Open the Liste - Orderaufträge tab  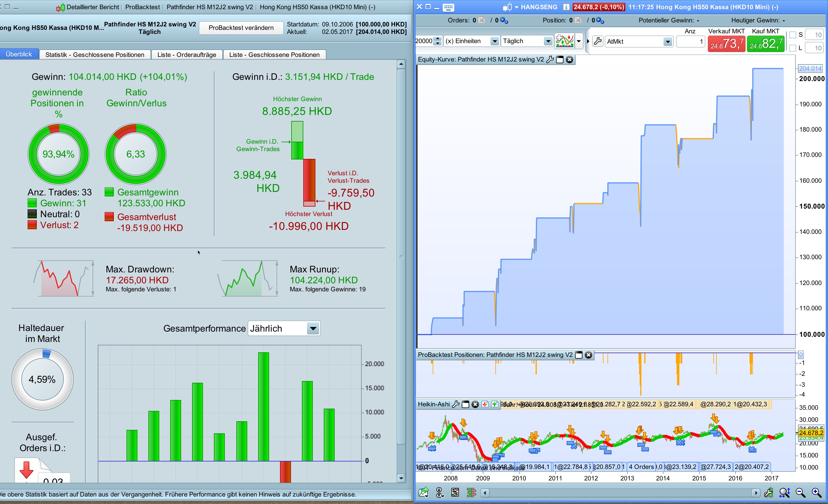click(x=187, y=55)
